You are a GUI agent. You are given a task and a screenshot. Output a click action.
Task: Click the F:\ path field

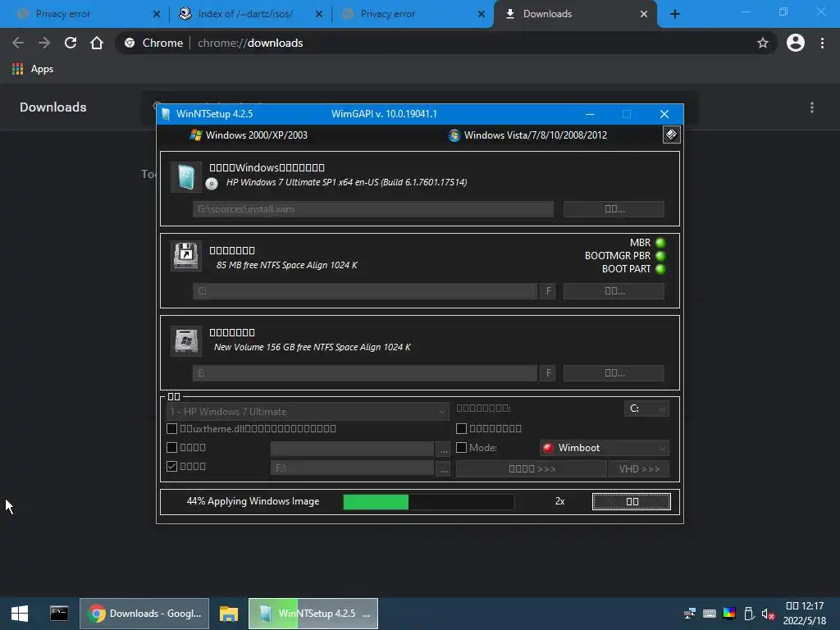click(x=352, y=468)
